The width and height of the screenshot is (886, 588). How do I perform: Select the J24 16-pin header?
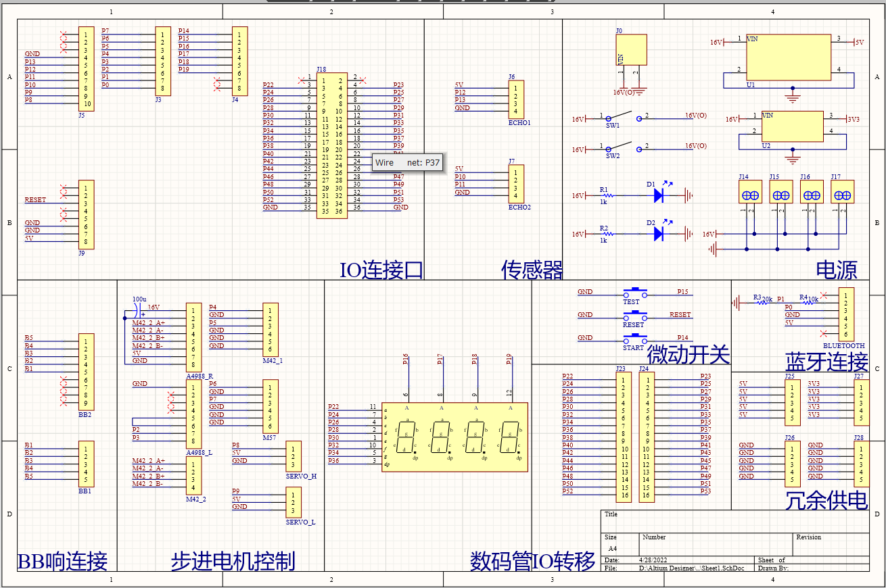pos(646,438)
